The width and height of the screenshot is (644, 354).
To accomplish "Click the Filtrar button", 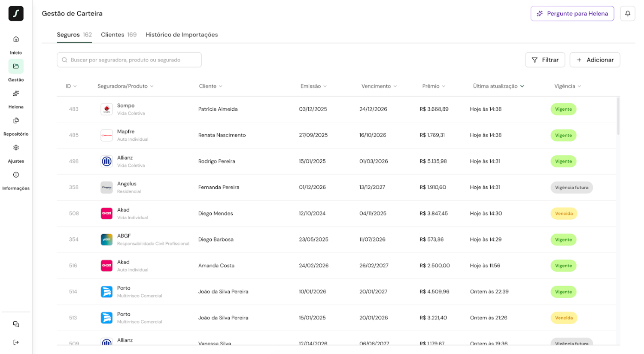I will pos(545,60).
